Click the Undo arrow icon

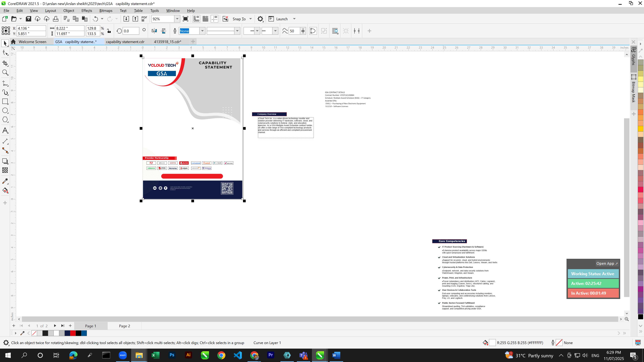95,19
